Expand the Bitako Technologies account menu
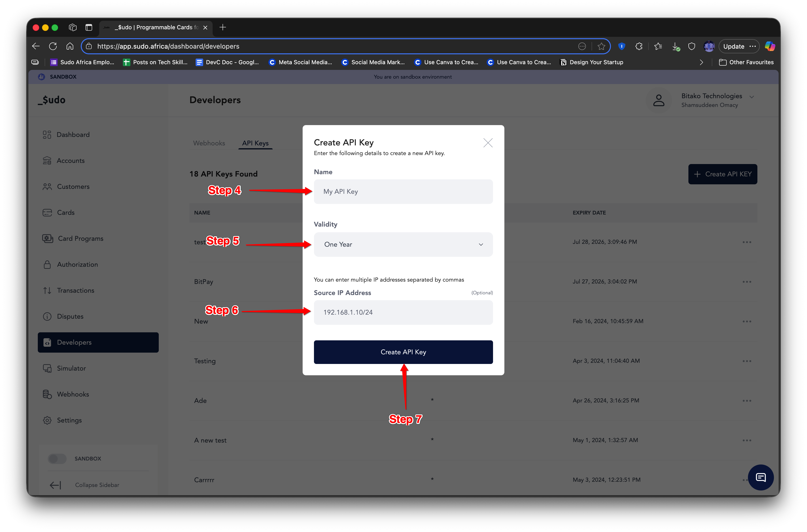The height and width of the screenshot is (532, 807). [x=751, y=97]
